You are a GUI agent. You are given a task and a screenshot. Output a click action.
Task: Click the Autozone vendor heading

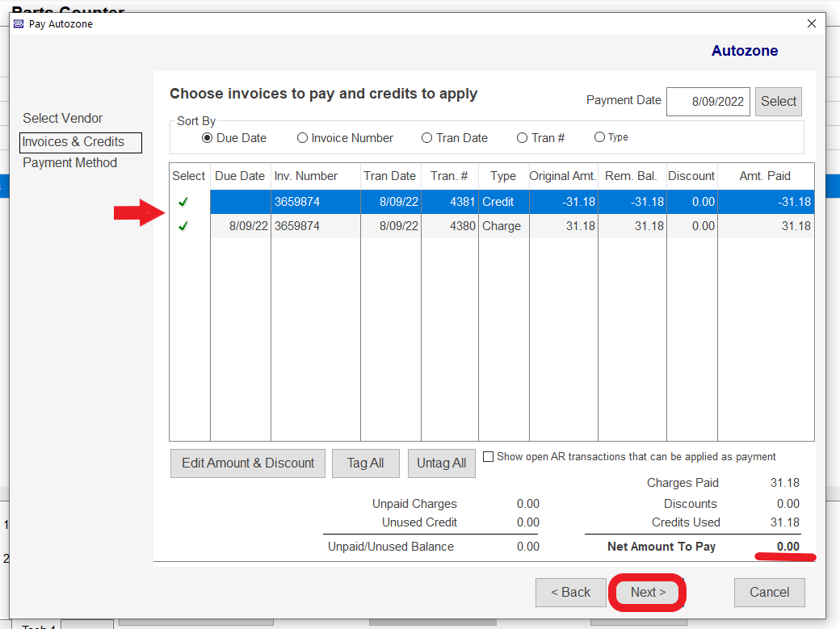tap(745, 51)
